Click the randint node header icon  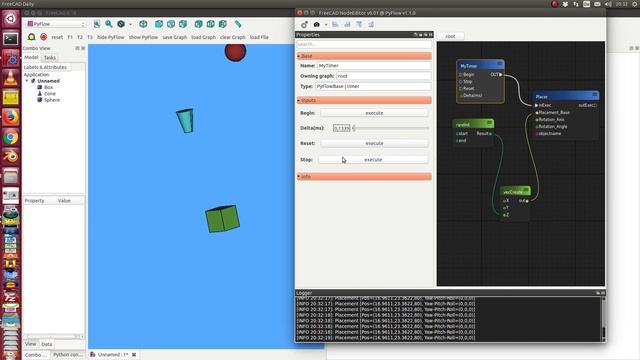point(489,122)
